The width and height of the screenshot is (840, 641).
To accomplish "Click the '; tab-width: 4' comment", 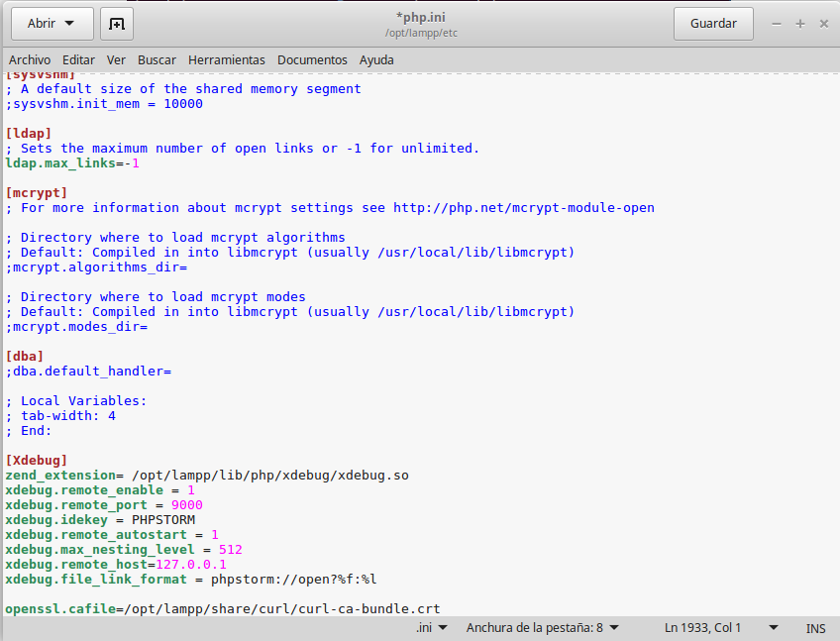I will (x=60, y=416).
